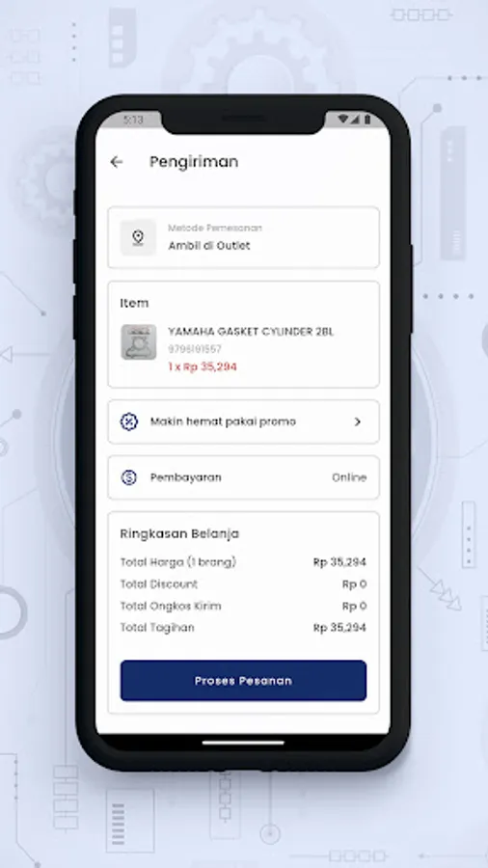Tap the payment coin icon
This screenshot has height=868, width=488.
click(x=129, y=477)
